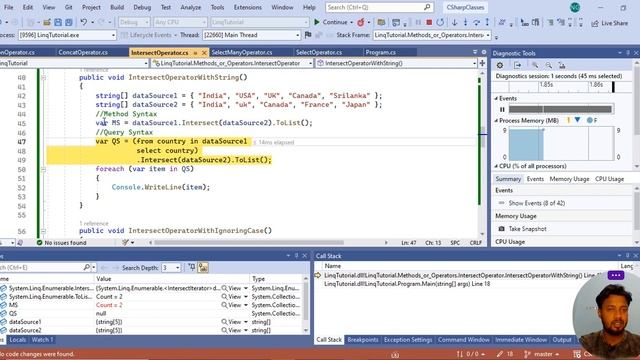Open the Debug menu
Viewport: 640px width, 360px height.
coord(142,7)
